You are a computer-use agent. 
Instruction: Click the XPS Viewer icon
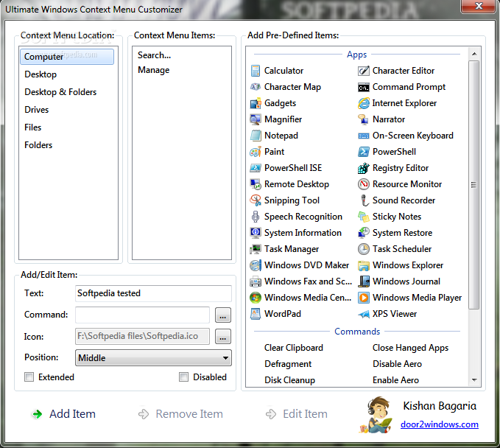(x=364, y=315)
